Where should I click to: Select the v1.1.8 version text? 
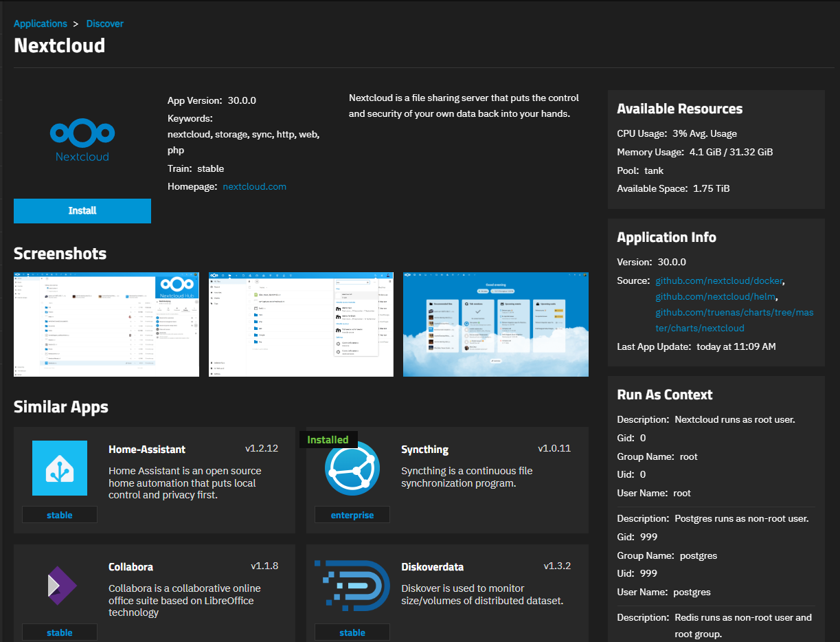[x=264, y=566]
